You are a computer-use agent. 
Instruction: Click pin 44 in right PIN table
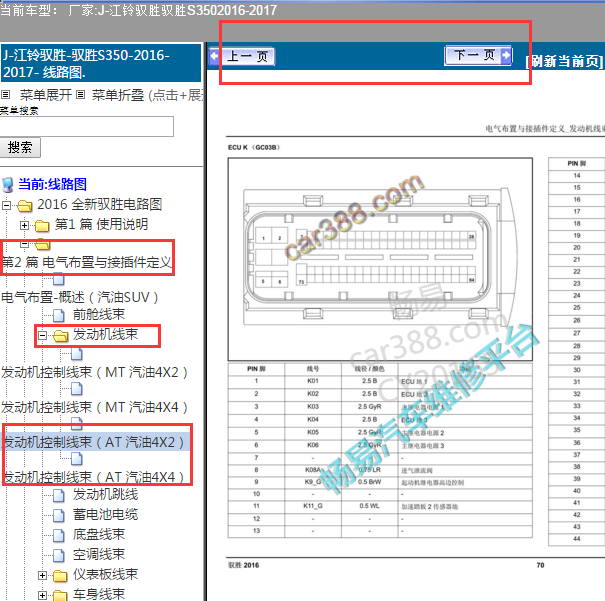577,539
